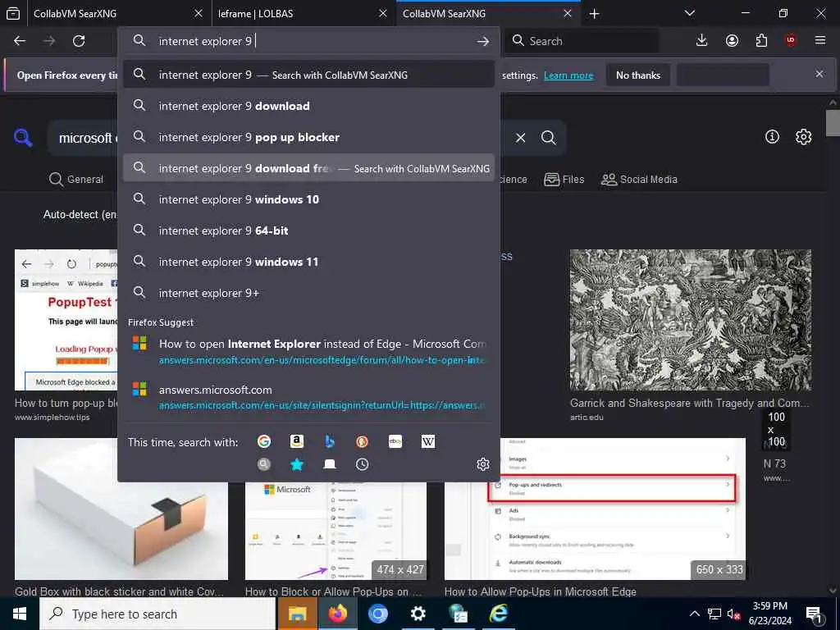The width and height of the screenshot is (840, 630).
Task: Open the Gold Box with black sticker image
Action: coord(121,509)
